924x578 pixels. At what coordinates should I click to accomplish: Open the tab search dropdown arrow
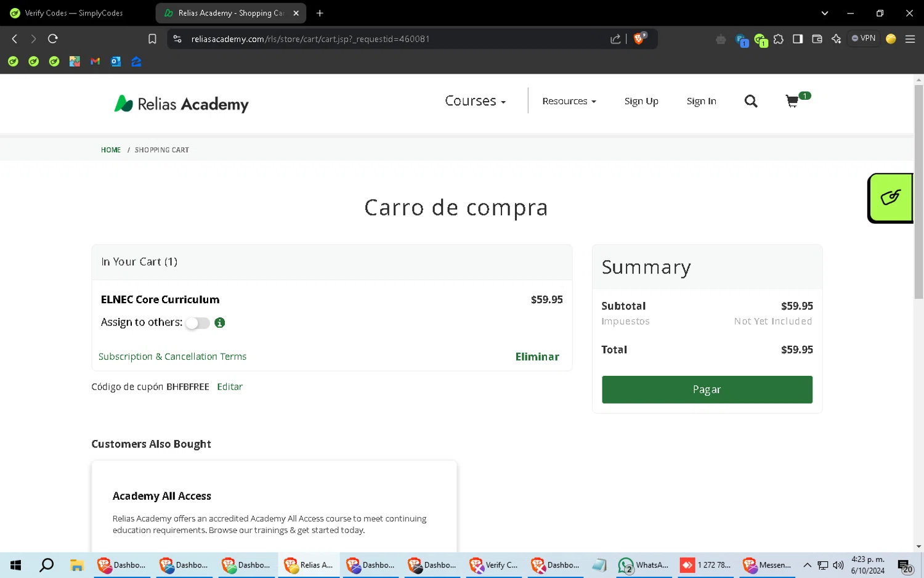click(x=824, y=13)
